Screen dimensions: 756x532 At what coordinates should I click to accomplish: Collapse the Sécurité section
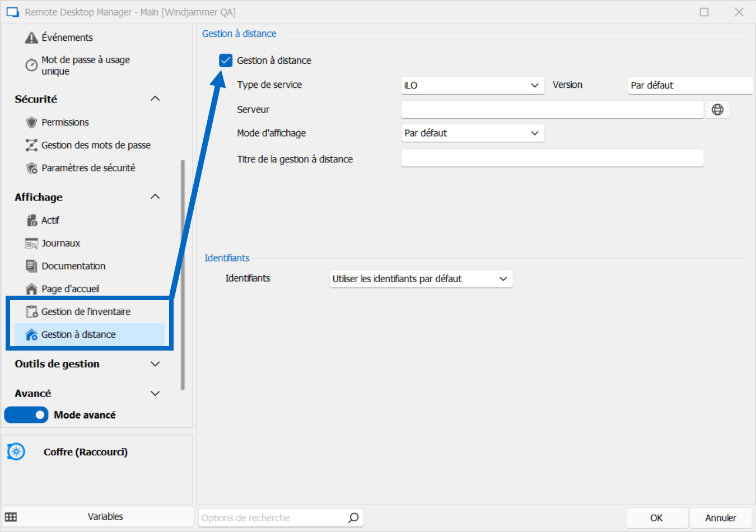click(x=155, y=99)
